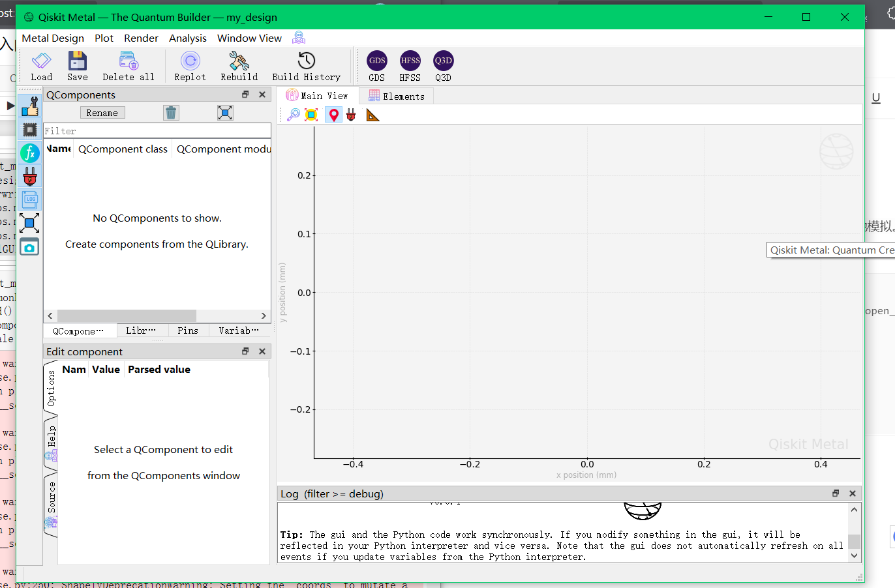The image size is (895, 588).
Task: Click the QComponent module column header
Action: point(222,149)
